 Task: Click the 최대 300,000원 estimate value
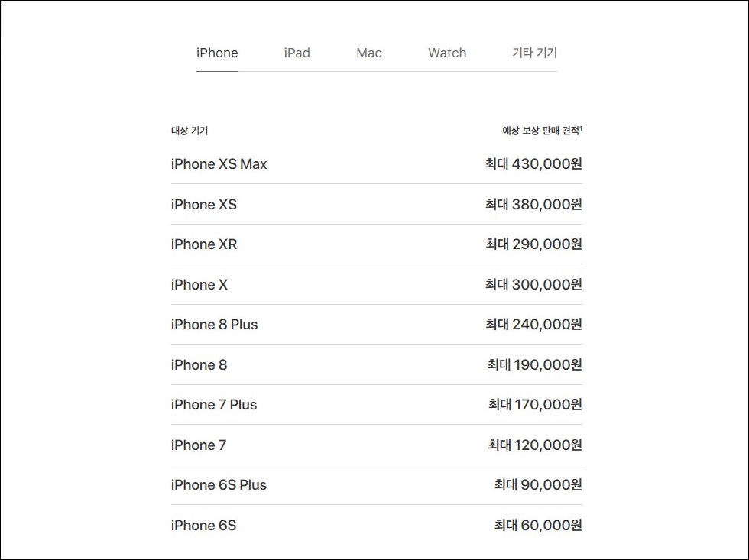(x=533, y=284)
